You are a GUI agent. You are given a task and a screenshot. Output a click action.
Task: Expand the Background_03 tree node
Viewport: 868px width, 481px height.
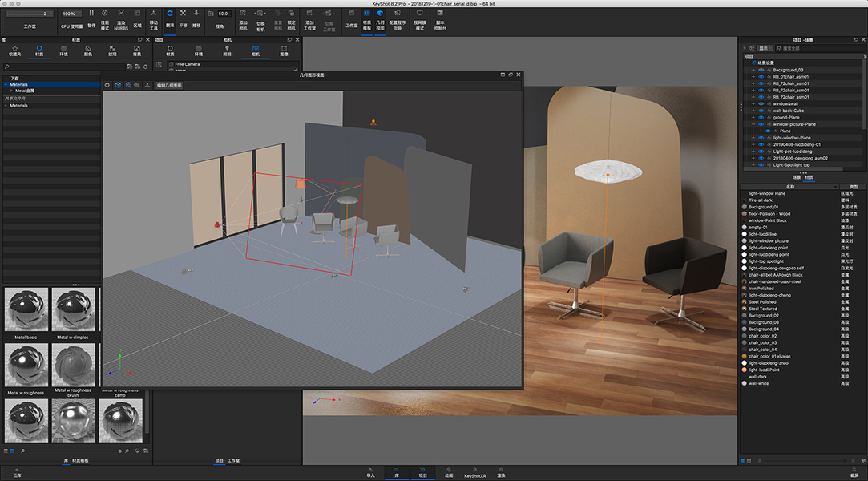coord(753,70)
